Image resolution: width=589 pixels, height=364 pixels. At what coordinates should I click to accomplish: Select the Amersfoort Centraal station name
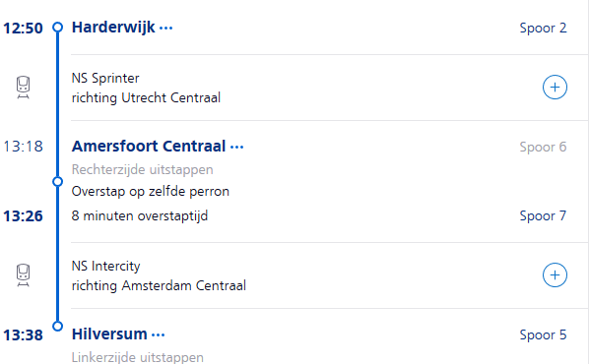[x=149, y=146]
